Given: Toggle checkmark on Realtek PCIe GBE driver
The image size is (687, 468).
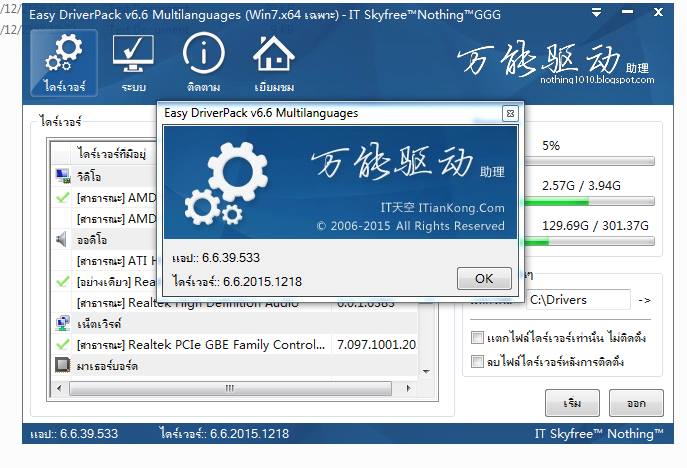Looking at the screenshot, I should [x=63, y=345].
